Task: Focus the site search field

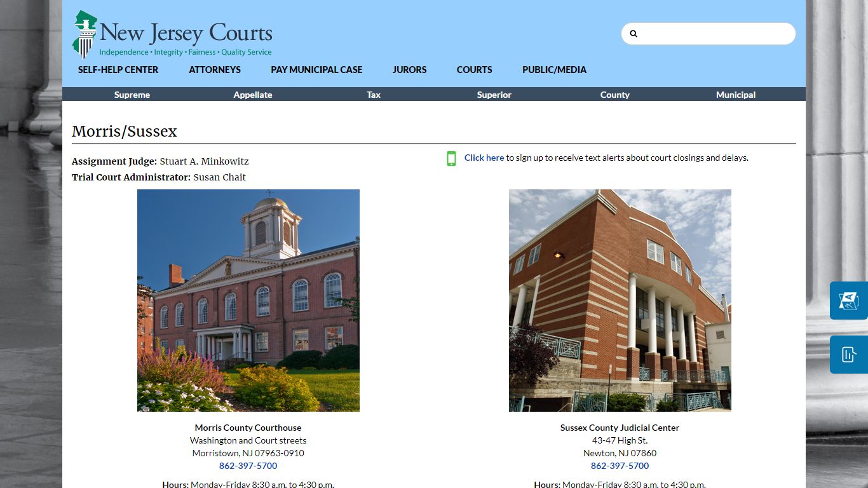Action: point(709,34)
